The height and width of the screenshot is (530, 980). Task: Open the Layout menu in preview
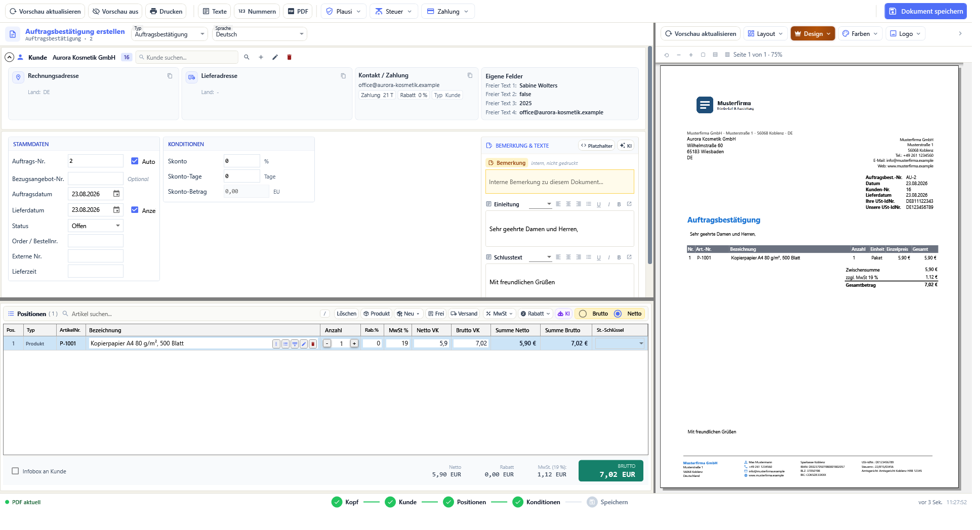pos(765,33)
